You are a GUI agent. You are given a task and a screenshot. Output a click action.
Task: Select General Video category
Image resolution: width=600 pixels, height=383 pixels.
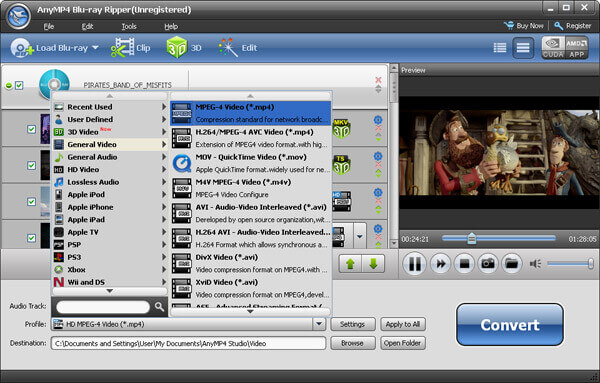tap(110, 144)
